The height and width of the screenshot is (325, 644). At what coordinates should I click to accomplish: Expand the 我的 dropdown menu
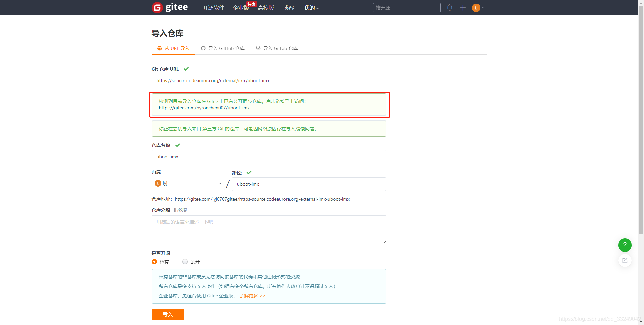[311, 8]
